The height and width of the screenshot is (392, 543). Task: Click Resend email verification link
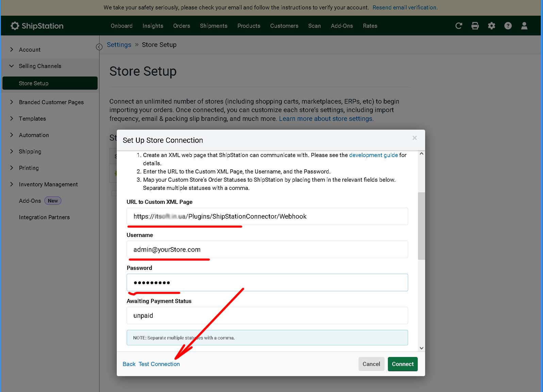click(x=405, y=7)
